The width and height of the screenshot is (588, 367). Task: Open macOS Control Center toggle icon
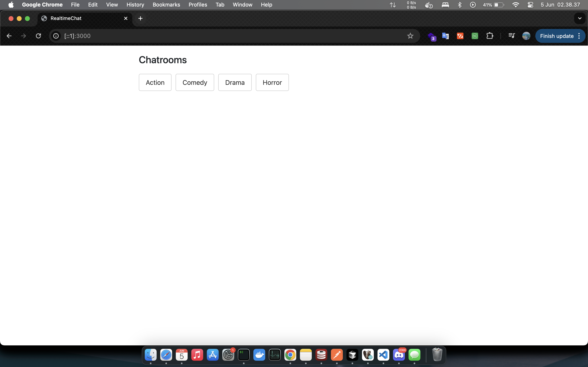click(530, 5)
